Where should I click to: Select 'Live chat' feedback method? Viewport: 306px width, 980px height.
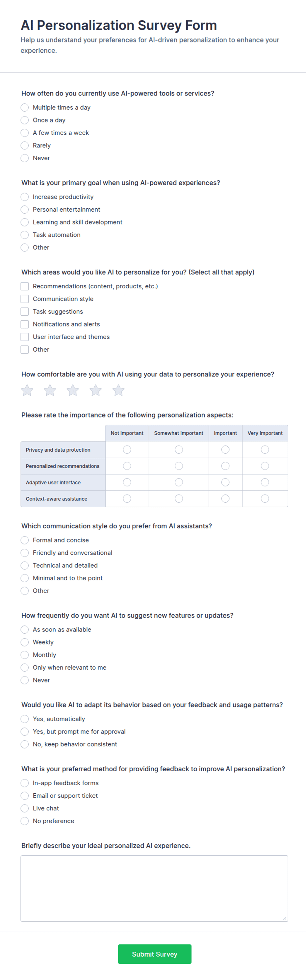pos(25,808)
